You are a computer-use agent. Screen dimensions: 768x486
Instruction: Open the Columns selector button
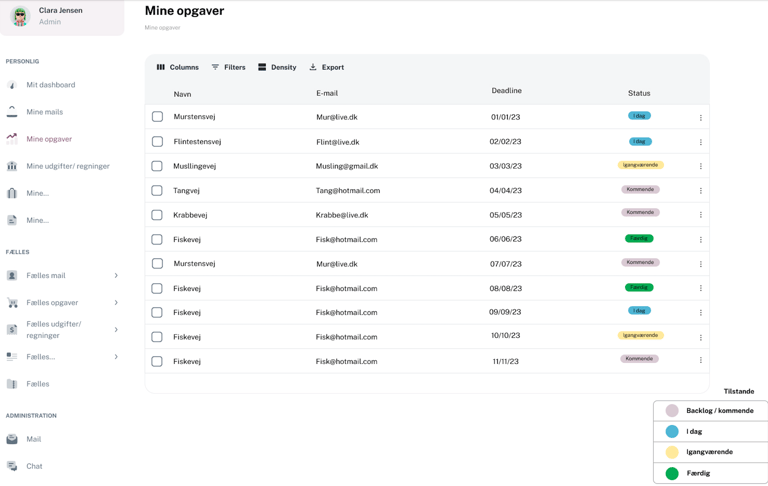(x=177, y=67)
